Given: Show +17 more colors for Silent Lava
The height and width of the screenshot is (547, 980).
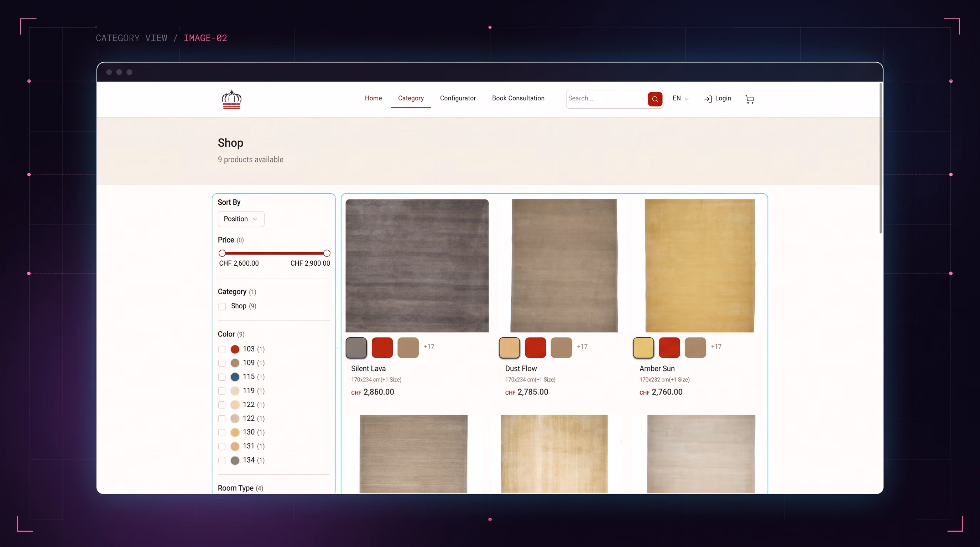Looking at the screenshot, I should (x=429, y=347).
